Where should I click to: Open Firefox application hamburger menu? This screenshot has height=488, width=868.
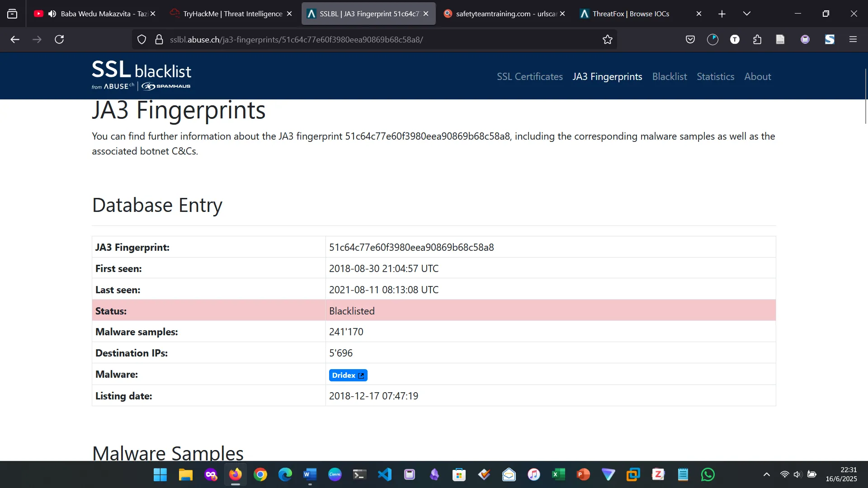(x=853, y=40)
